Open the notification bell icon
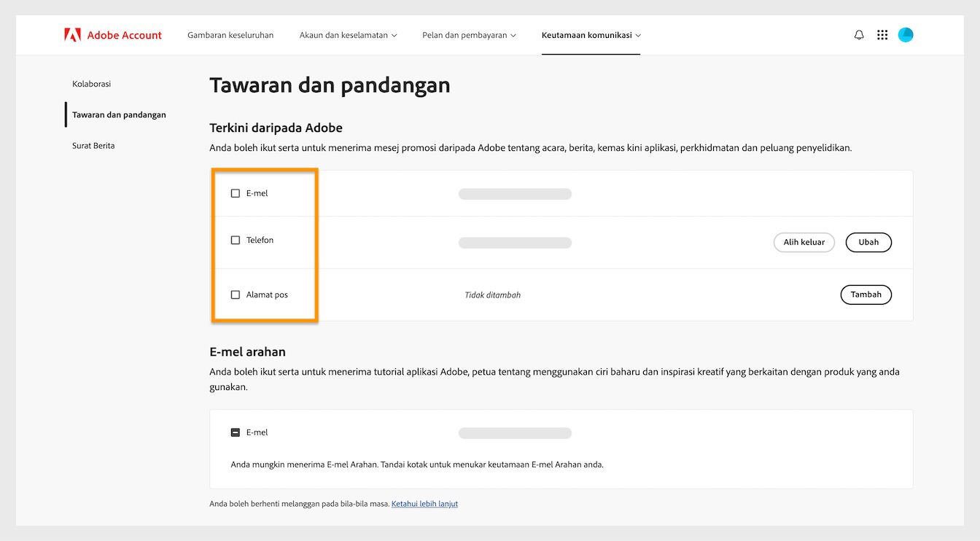980x541 pixels. coord(859,34)
